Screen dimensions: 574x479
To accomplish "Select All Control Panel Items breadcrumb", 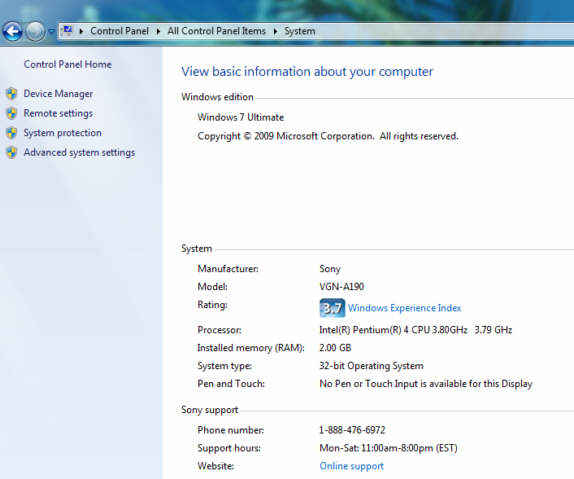I will 216,31.
